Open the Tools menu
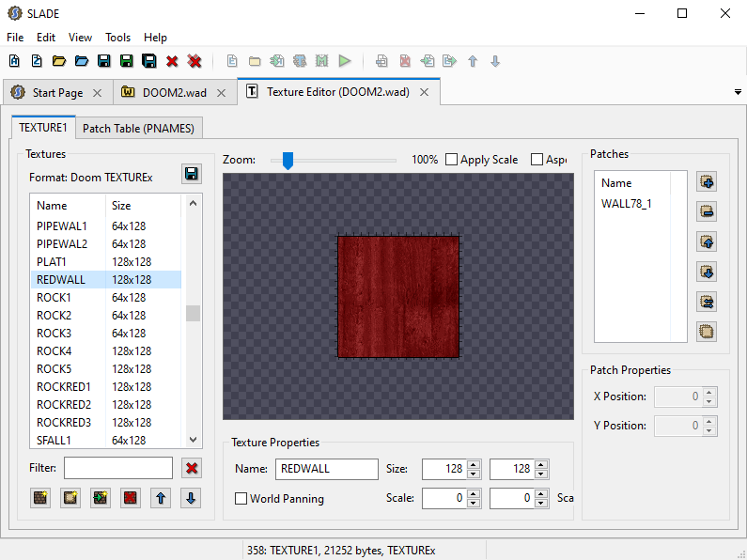The width and height of the screenshot is (747, 560). tap(118, 38)
